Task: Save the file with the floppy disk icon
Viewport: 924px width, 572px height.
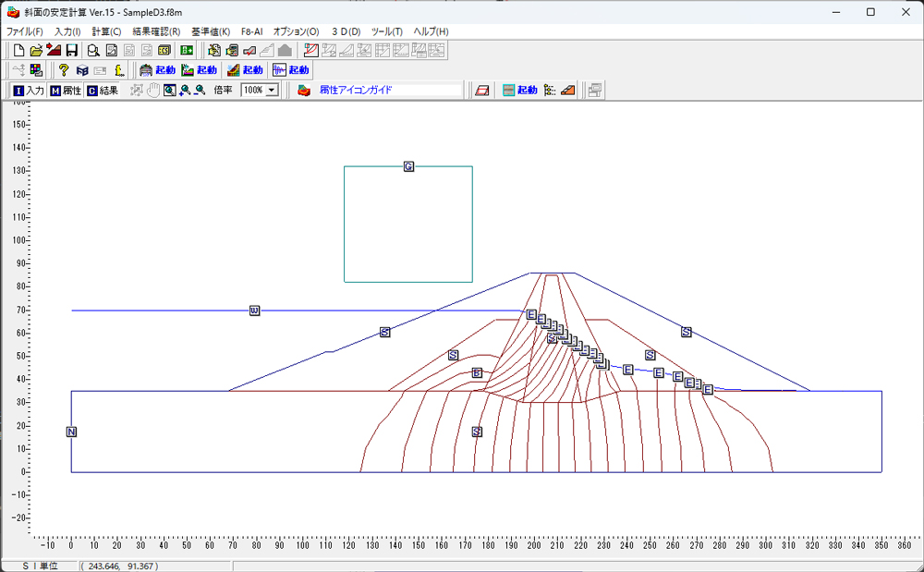Action: (71, 50)
